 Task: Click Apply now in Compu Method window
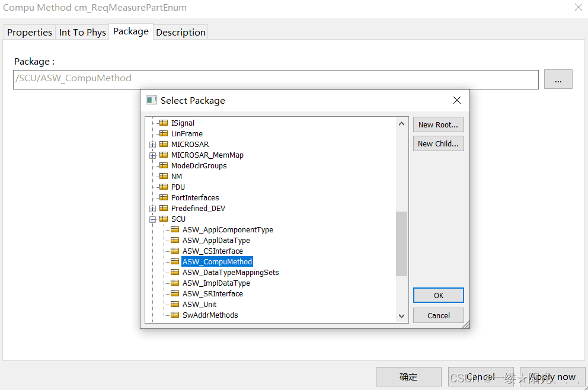coord(552,376)
